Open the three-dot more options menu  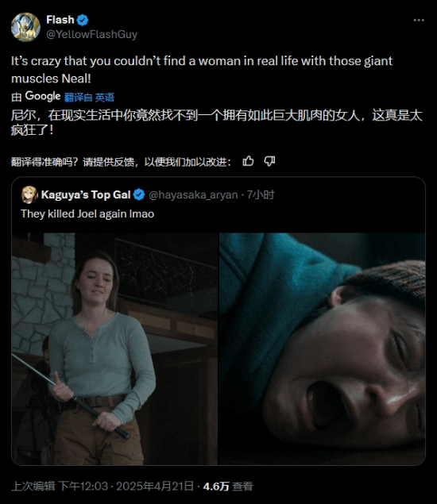coord(419,20)
